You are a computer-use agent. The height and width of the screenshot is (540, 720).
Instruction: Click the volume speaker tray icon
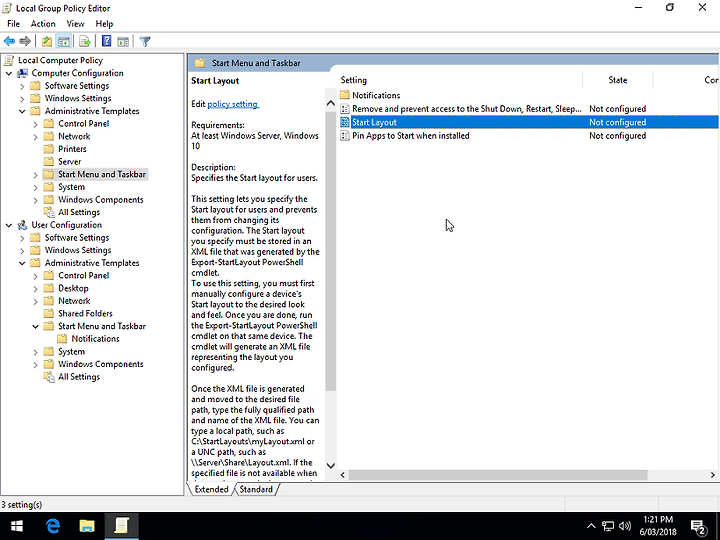tap(624, 526)
